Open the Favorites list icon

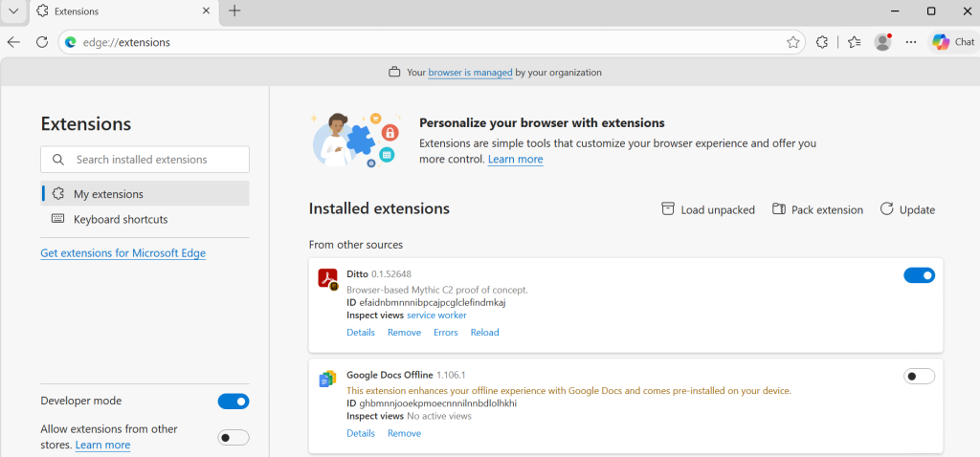[855, 42]
